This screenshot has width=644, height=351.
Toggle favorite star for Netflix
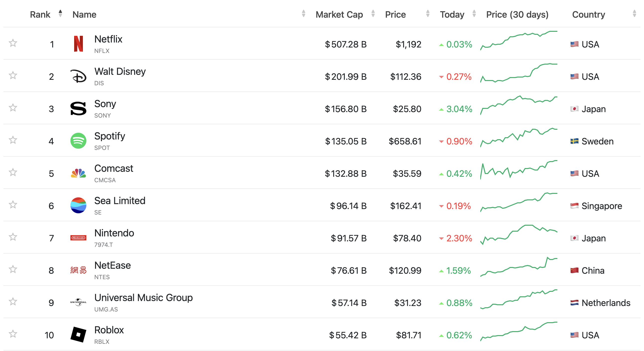coord(13,43)
